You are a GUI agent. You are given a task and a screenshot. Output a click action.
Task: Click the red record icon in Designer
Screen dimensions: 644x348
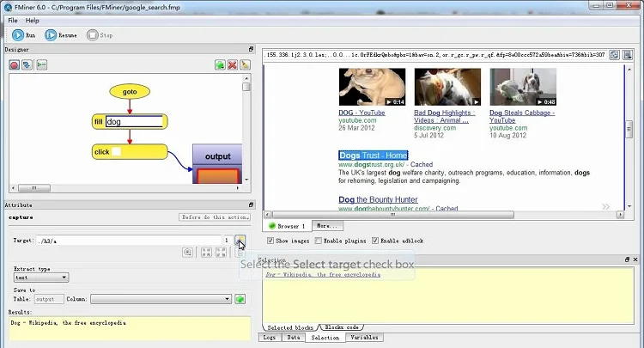tap(15, 64)
